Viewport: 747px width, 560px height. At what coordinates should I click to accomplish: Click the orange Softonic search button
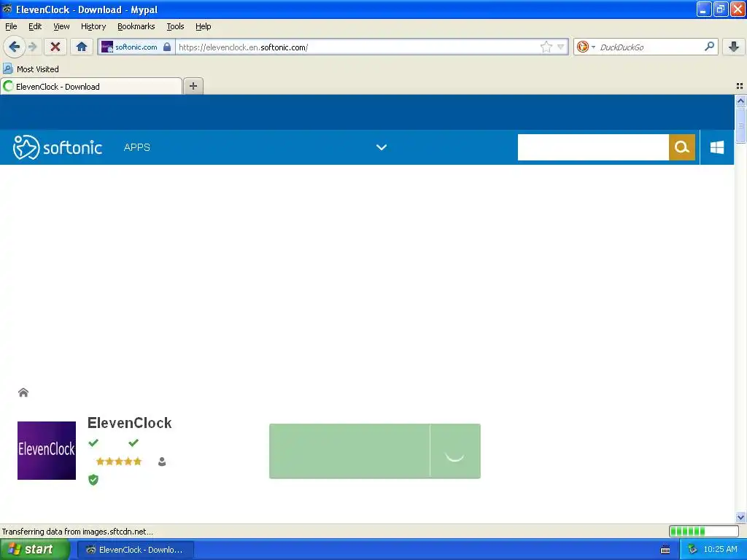pyautogui.click(x=682, y=147)
